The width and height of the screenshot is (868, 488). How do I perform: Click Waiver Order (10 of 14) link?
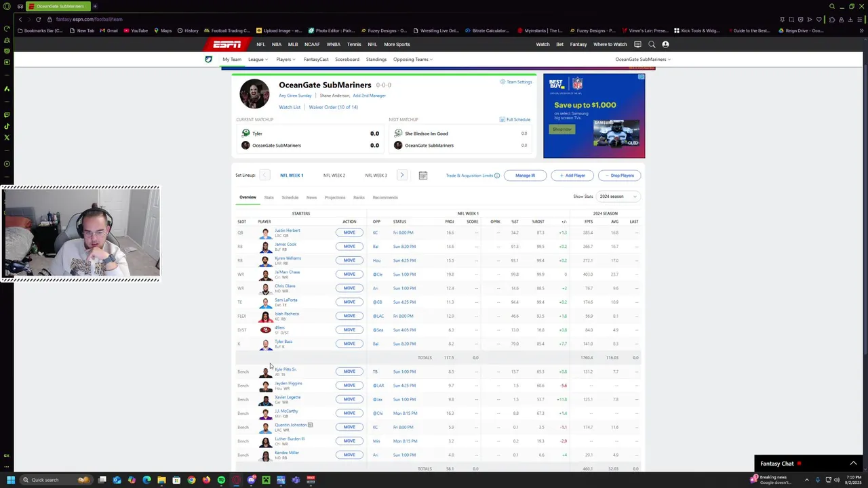[333, 107]
